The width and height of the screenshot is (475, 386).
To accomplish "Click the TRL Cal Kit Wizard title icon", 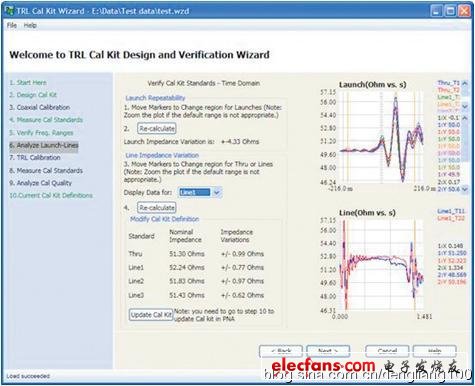I will point(9,11).
